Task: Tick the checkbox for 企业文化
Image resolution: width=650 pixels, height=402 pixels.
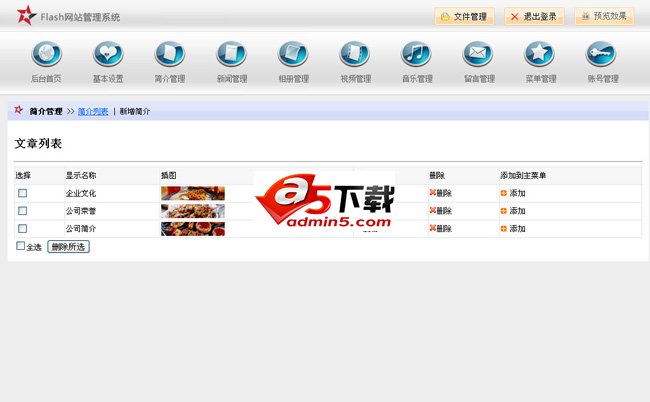Action: click(23, 193)
